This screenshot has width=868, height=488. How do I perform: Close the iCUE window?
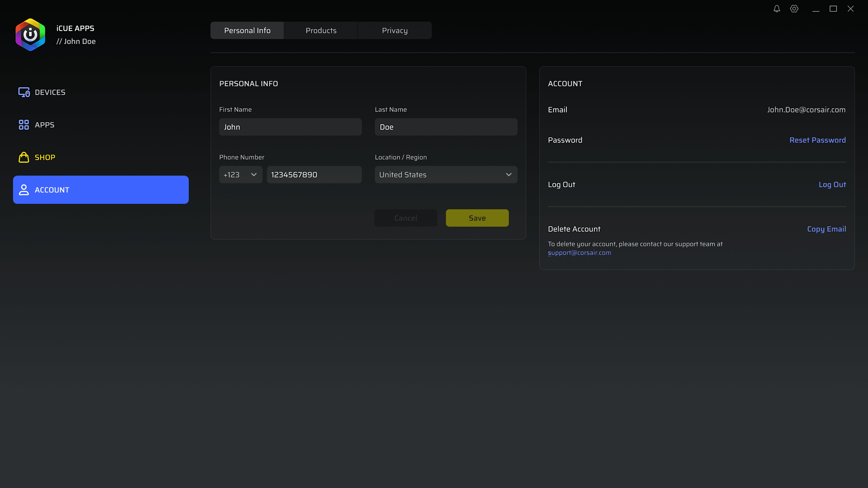click(851, 9)
